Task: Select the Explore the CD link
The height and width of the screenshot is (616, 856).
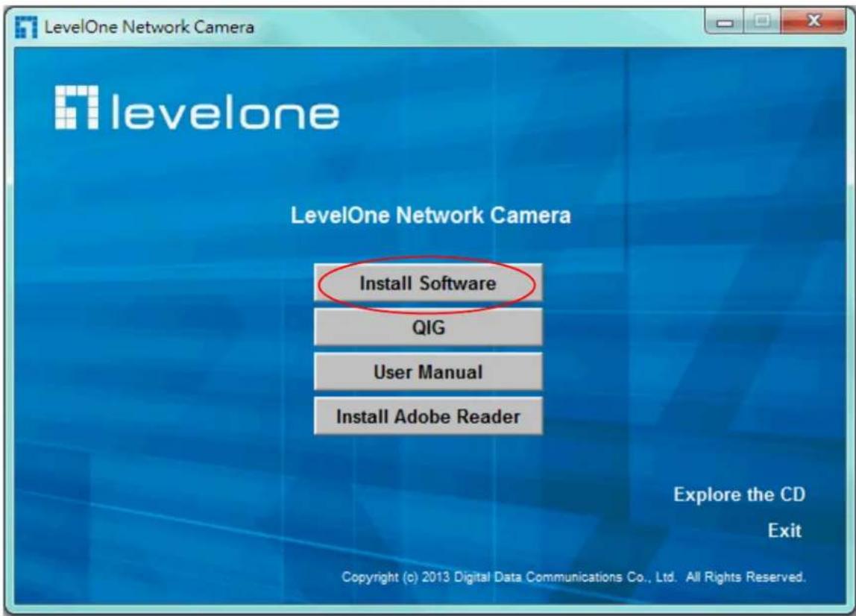Action: point(739,494)
